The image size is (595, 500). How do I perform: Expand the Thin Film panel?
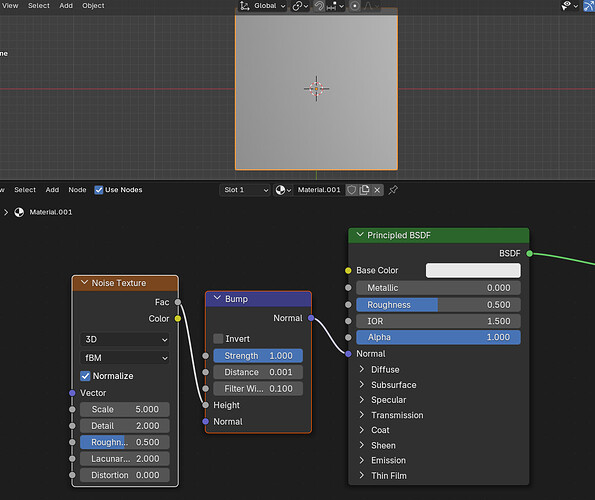[362, 475]
